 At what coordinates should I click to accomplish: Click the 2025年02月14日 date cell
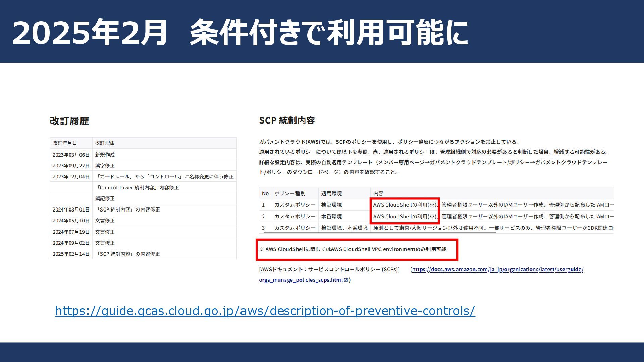coord(71,254)
